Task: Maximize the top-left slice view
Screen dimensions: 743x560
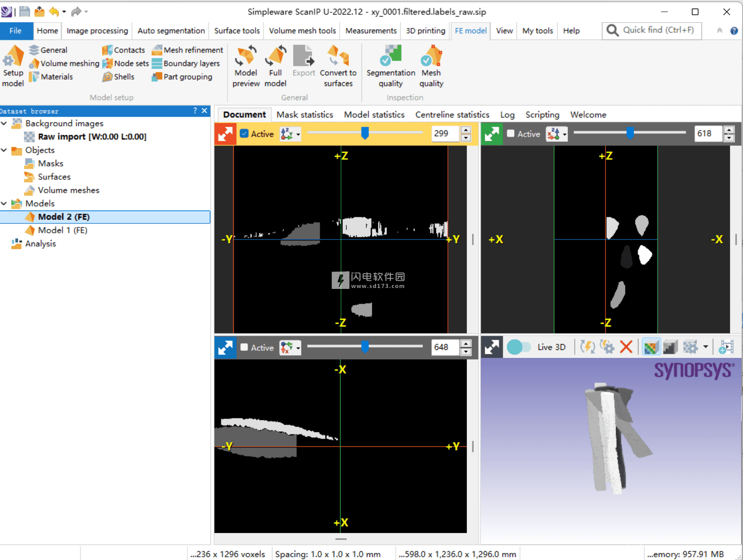Action: [x=225, y=134]
